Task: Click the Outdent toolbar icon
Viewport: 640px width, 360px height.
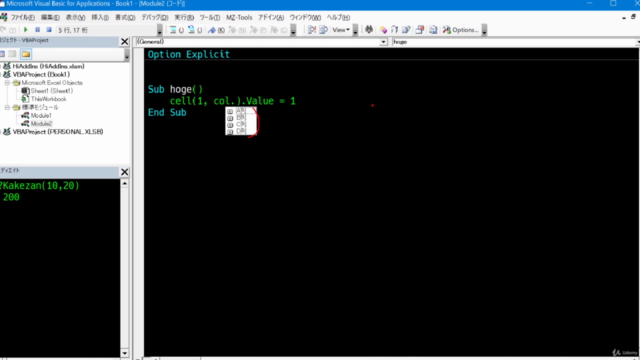Action: pyautogui.click(x=191, y=30)
